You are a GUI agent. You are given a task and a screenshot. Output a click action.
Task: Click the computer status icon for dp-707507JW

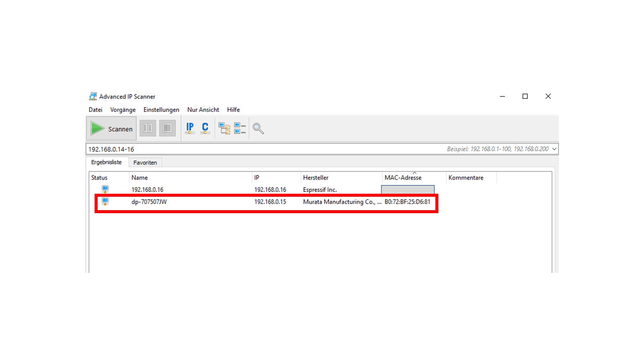pos(105,201)
